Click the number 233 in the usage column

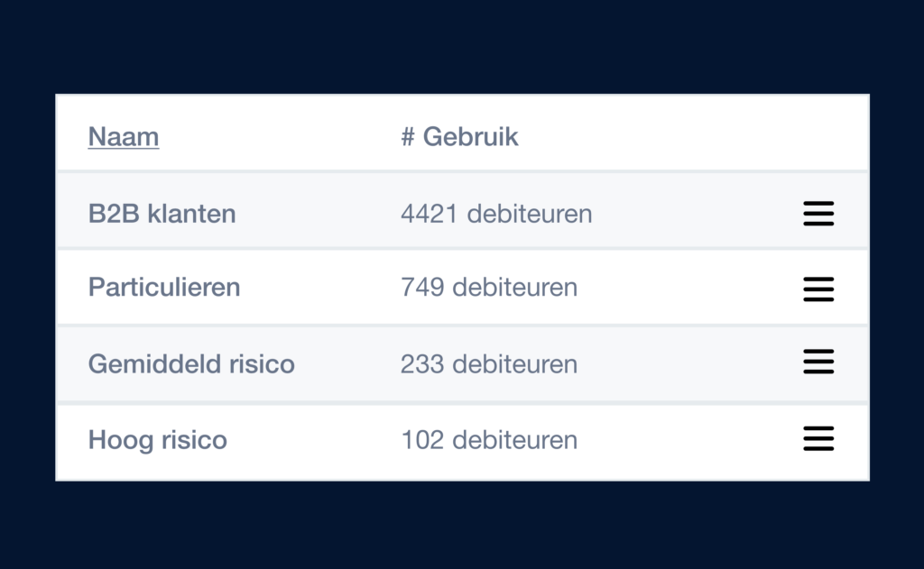[422, 364]
